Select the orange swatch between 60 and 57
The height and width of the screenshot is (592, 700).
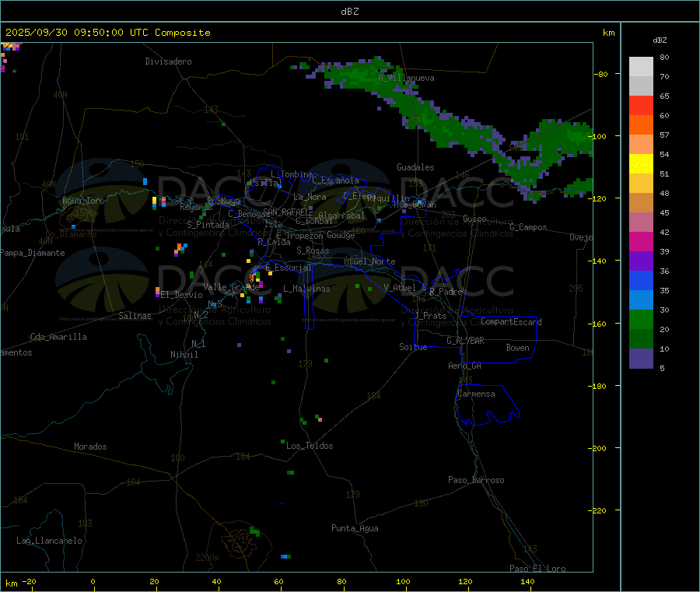click(x=641, y=125)
